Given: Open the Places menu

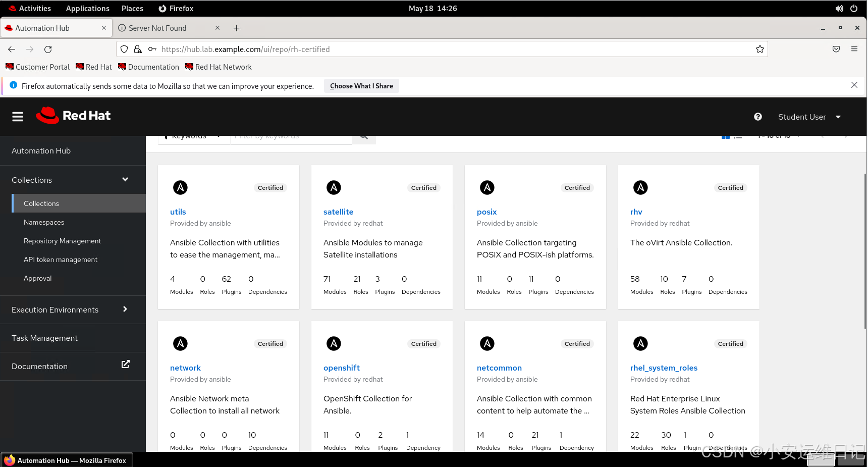Looking at the screenshot, I should 132,8.
